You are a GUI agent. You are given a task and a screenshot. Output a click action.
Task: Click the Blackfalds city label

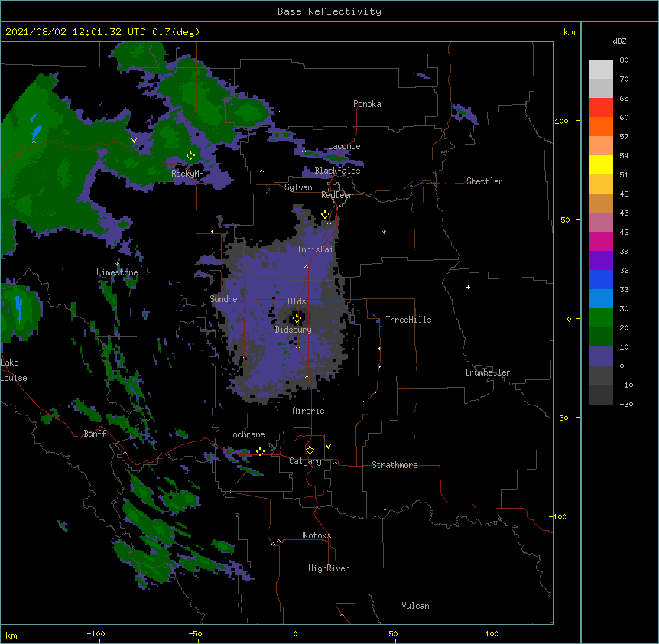pyautogui.click(x=337, y=171)
